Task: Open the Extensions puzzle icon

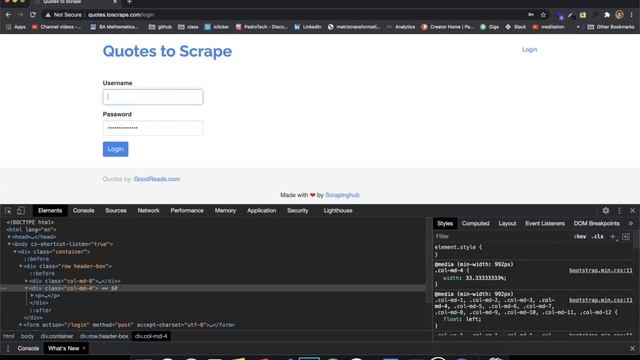Action: click(607, 15)
